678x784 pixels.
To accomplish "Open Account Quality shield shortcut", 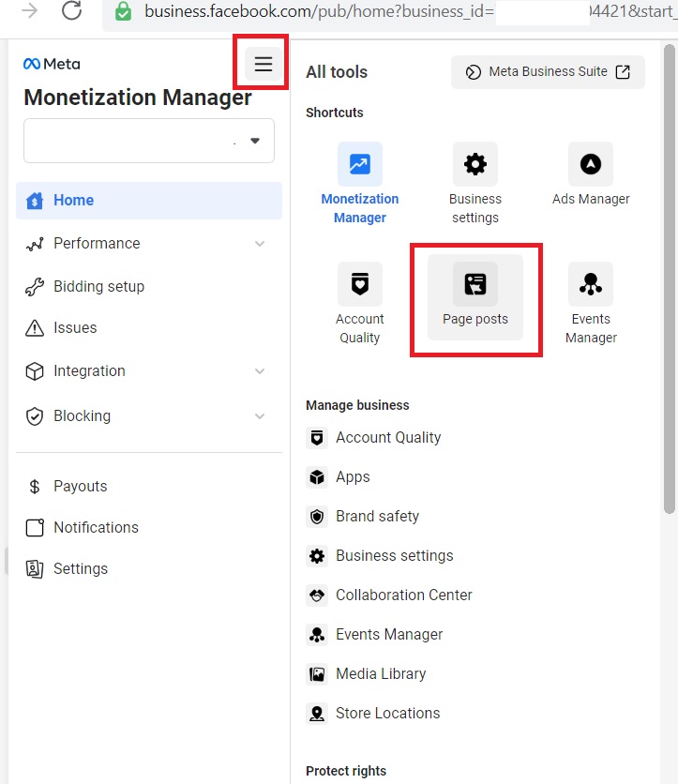I will tap(359, 284).
